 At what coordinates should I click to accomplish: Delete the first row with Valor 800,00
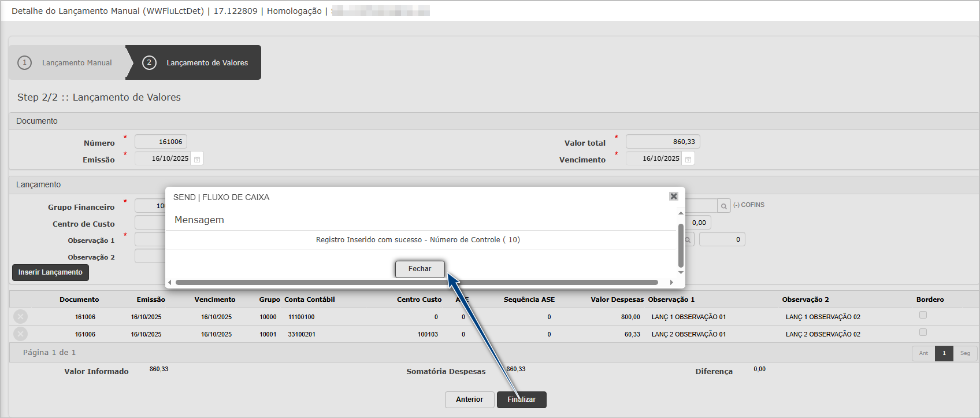point(20,317)
